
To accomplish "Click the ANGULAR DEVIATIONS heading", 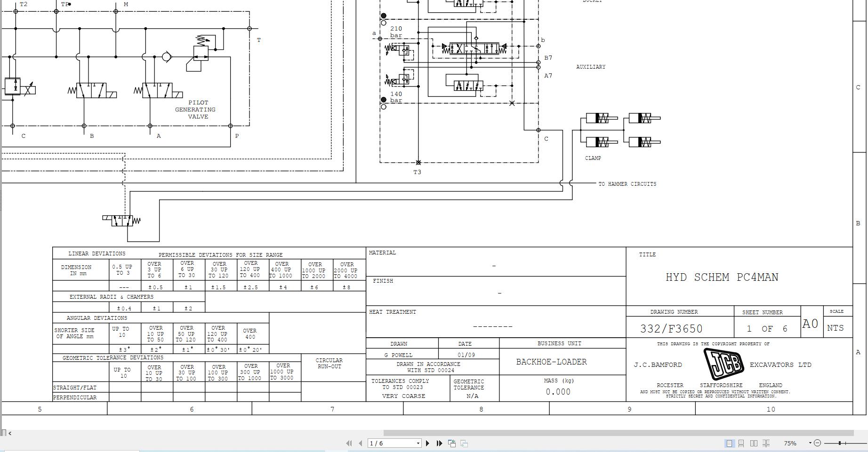I will pyautogui.click(x=97, y=318).
